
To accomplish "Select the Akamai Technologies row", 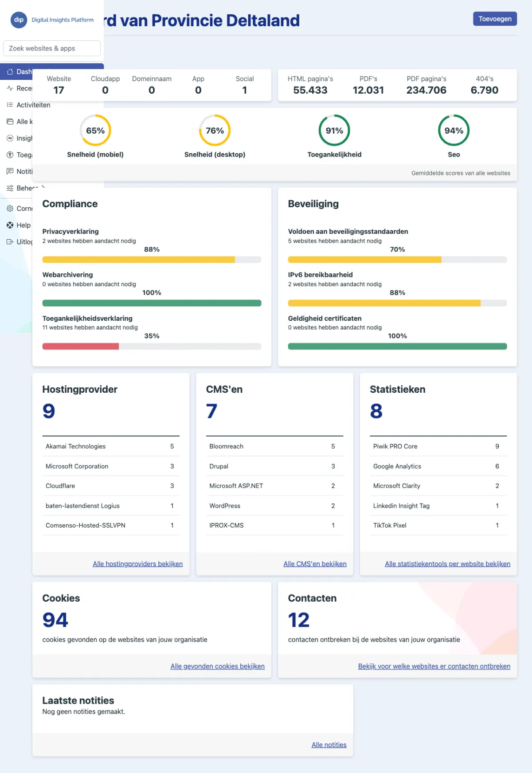I will click(111, 446).
